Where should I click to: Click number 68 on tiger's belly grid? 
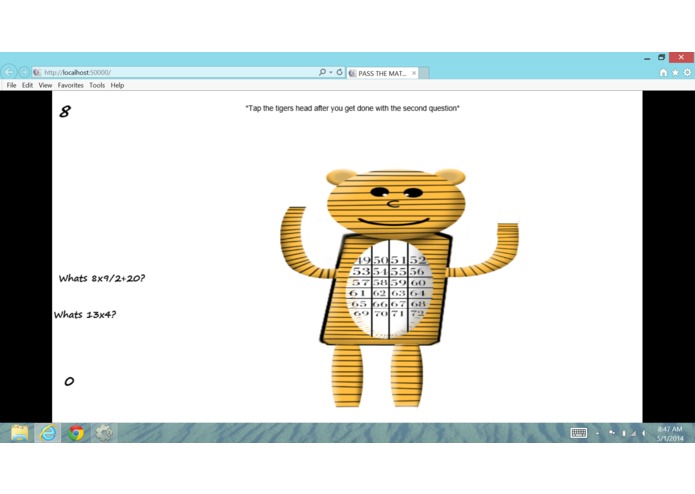point(418,304)
